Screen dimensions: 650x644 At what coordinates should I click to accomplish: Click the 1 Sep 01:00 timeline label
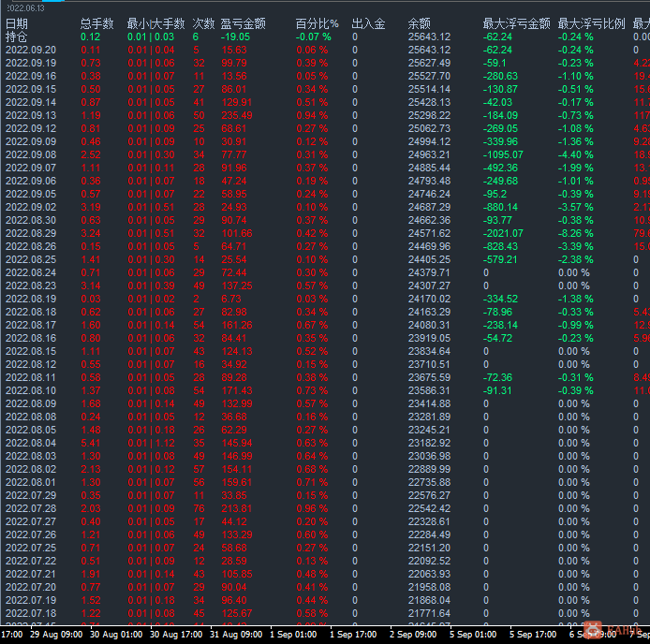[293, 635]
